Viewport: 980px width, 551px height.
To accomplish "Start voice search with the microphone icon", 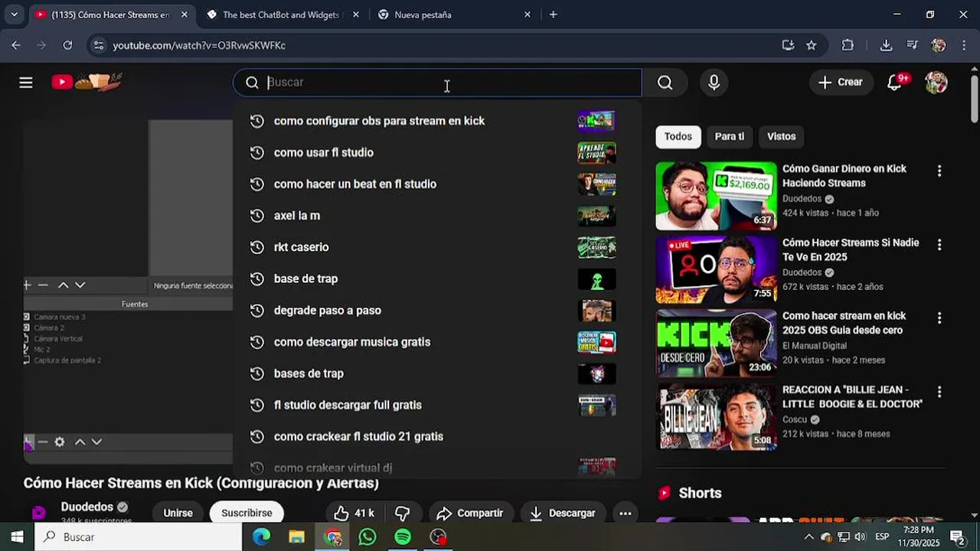I will click(x=714, y=83).
